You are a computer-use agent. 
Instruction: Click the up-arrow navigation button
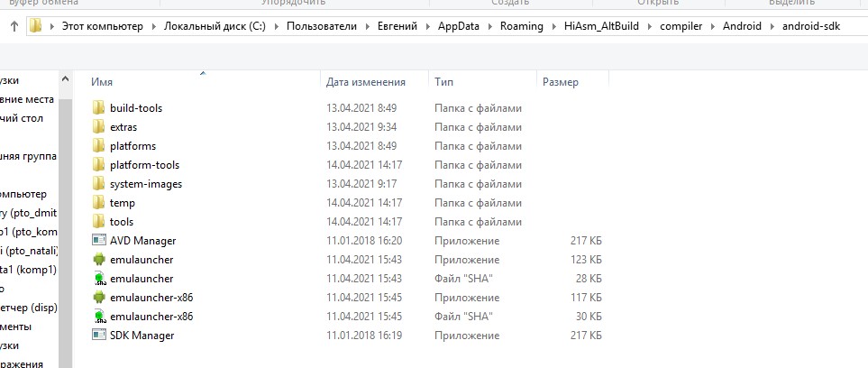pos(14,26)
